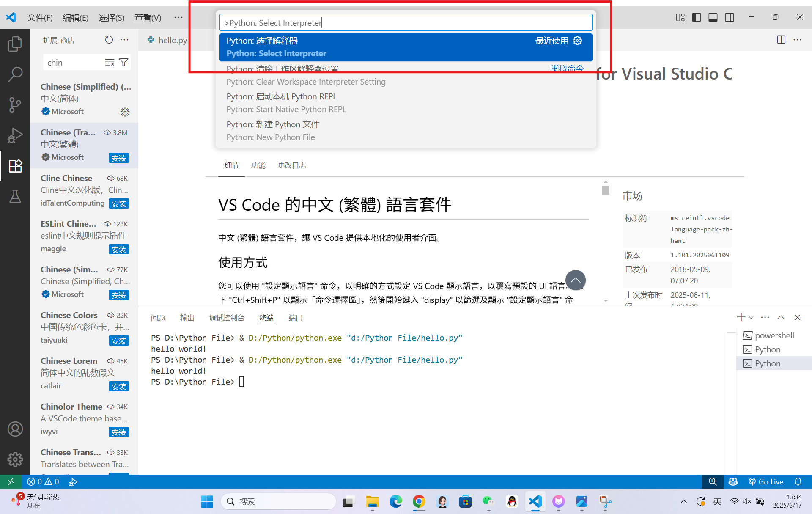Switch to 问题 panel tab

click(158, 318)
